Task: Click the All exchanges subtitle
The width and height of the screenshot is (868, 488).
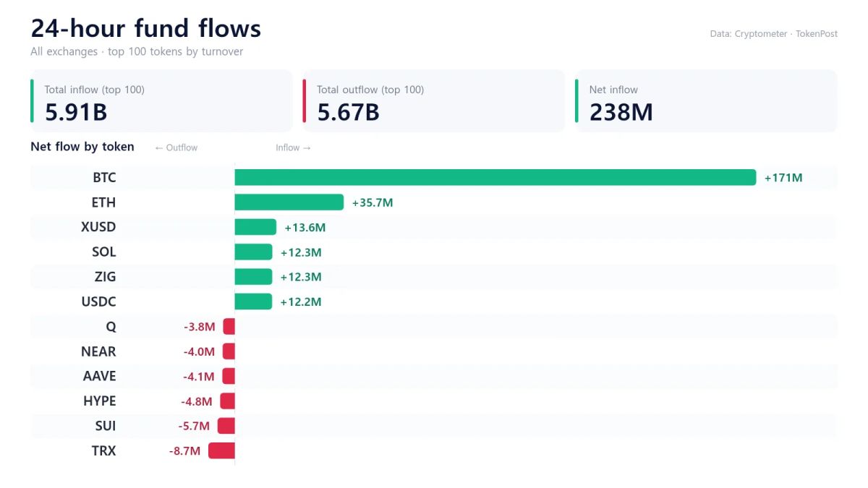Action: coord(137,52)
